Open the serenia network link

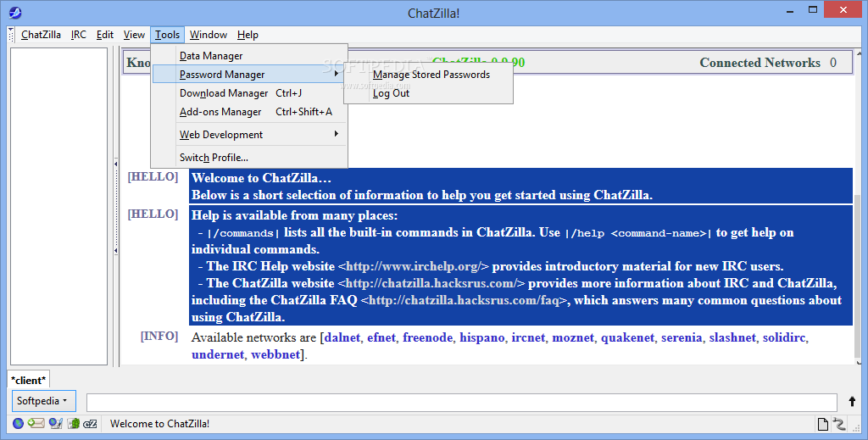682,337
